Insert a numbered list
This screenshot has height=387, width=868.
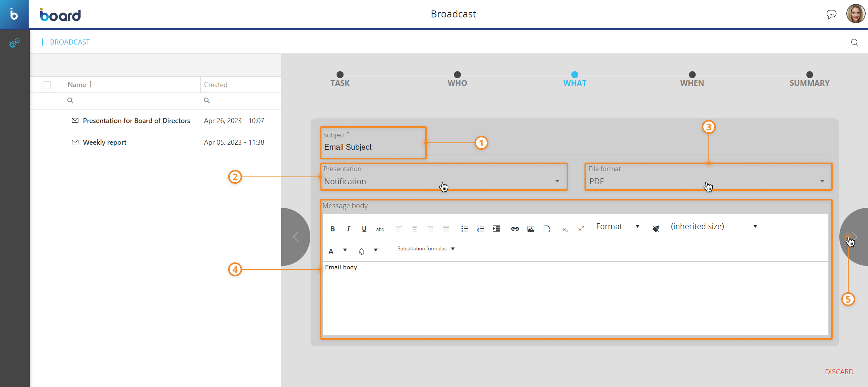[480, 229]
